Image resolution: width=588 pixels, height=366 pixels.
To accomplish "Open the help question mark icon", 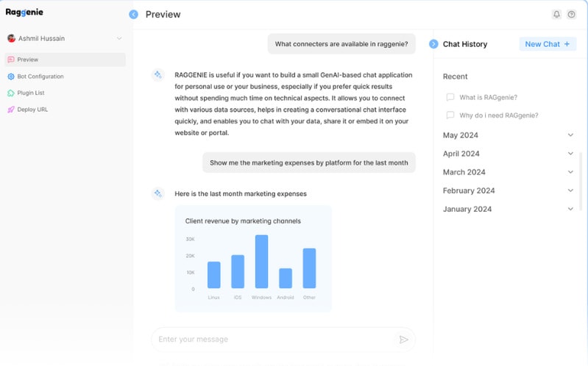I will click(571, 14).
